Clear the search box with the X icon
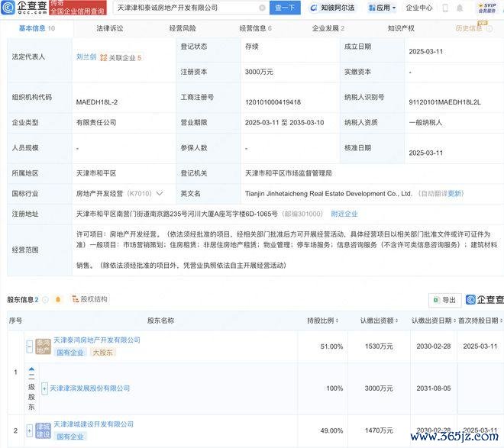Viewport: 504px width, 448px height. [x=262, y=8]
